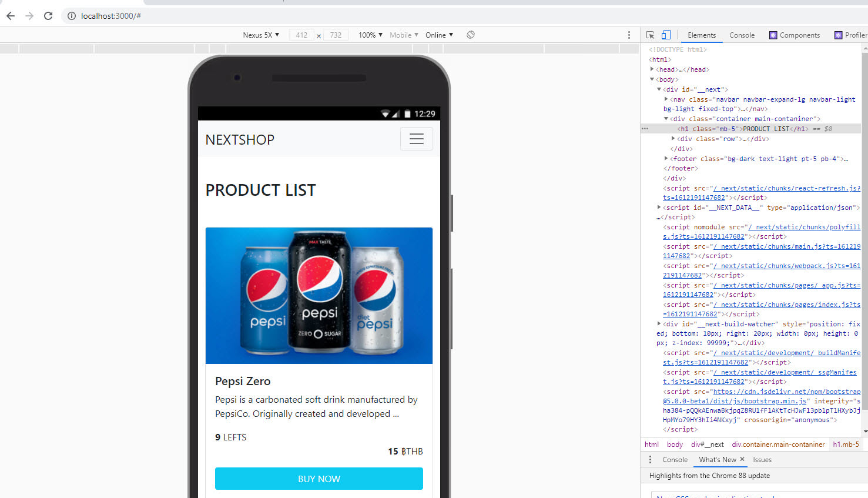Reload the localhost page
Viewport: 868px width, 498px height.
(48, 16)
